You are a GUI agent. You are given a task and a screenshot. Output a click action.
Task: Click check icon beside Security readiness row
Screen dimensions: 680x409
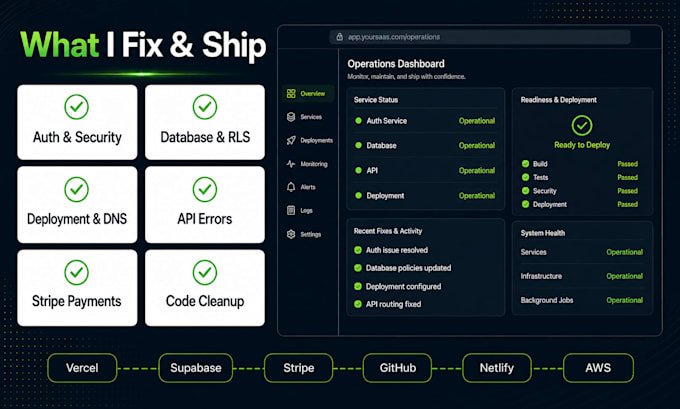click(x=526, y=191)
